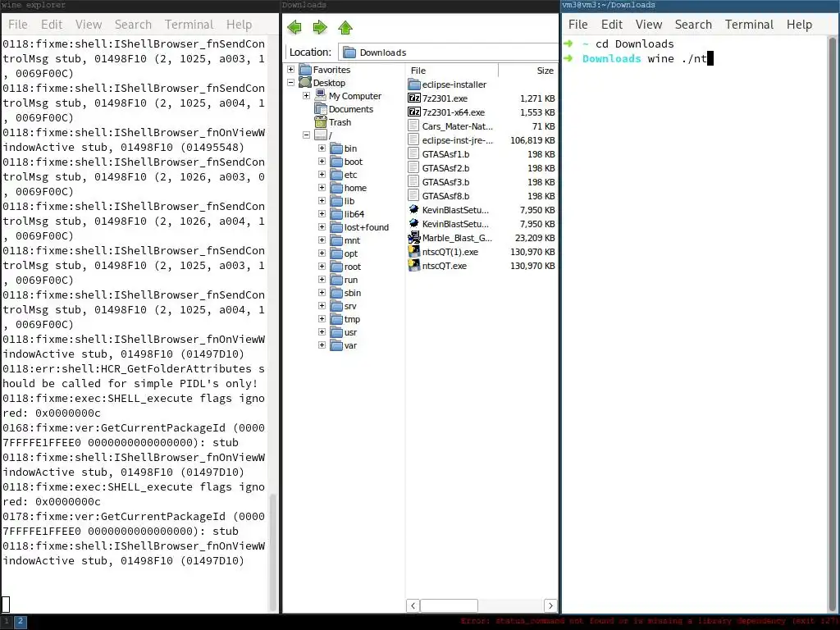
Task: Select the Trash icon in the tree
Action: tap(321, 122)
